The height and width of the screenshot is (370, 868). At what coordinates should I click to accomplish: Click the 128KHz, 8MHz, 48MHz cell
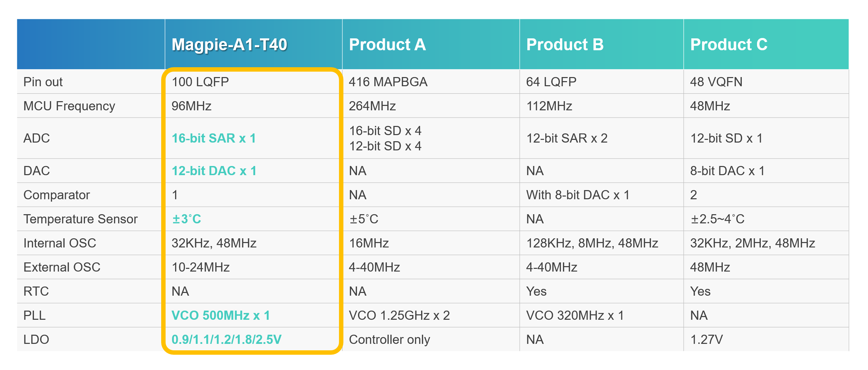coord(592,243)
